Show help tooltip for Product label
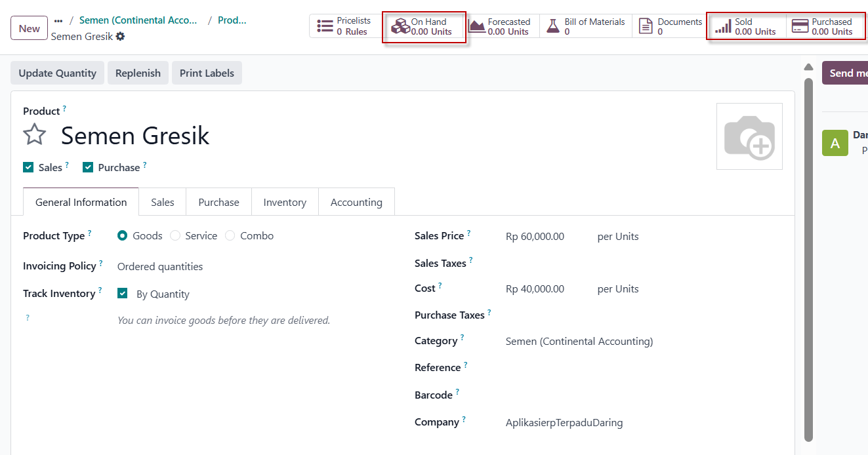 tap(64, 108)
